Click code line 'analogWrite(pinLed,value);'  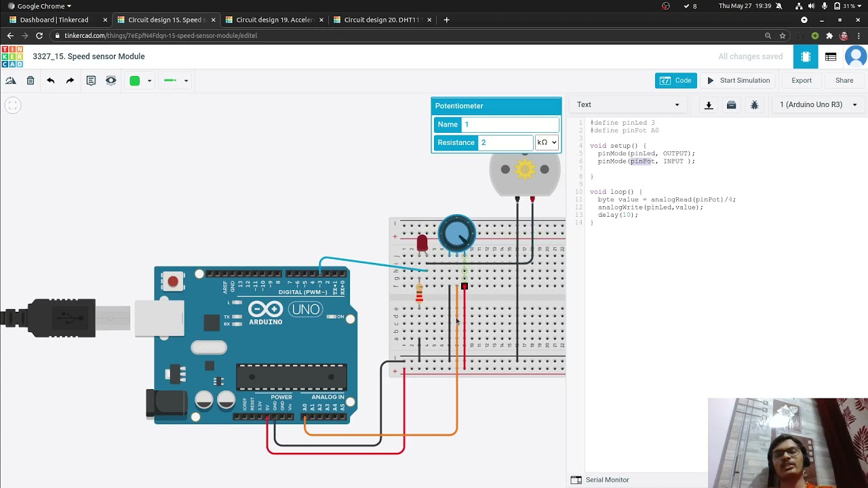(x=650, y=207)
